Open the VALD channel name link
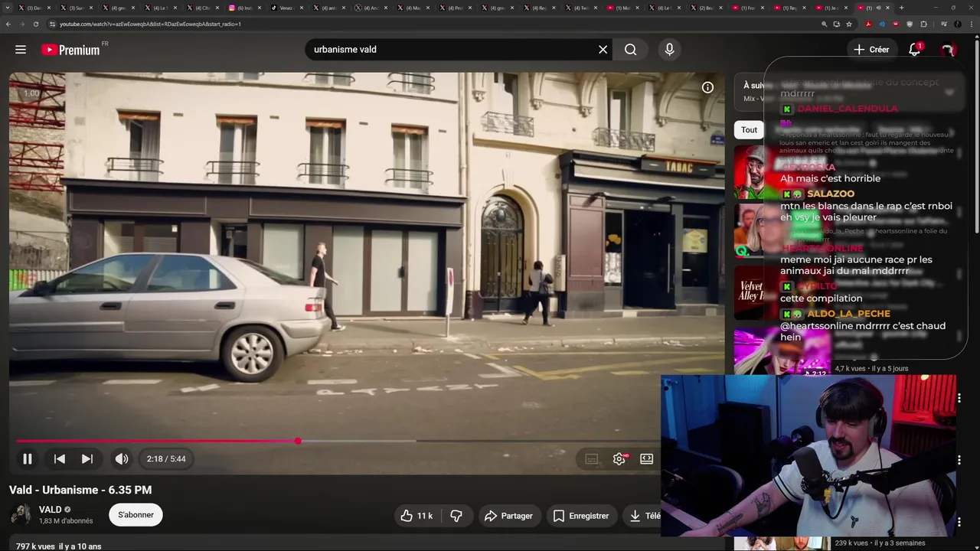Screen dimensions: 980x551 50,510
